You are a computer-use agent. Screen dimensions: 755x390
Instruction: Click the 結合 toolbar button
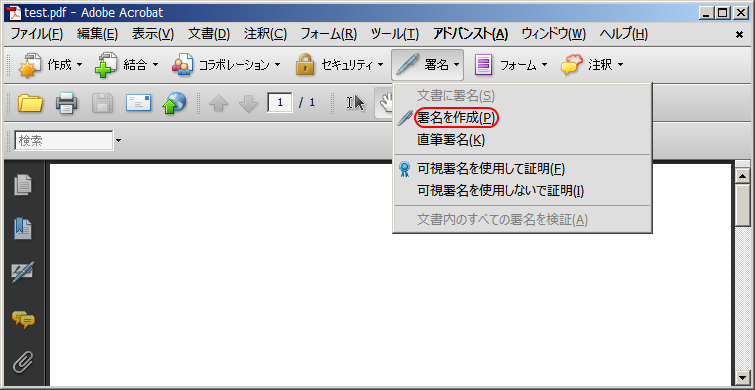pyautogui.click(x=127, y=65)
